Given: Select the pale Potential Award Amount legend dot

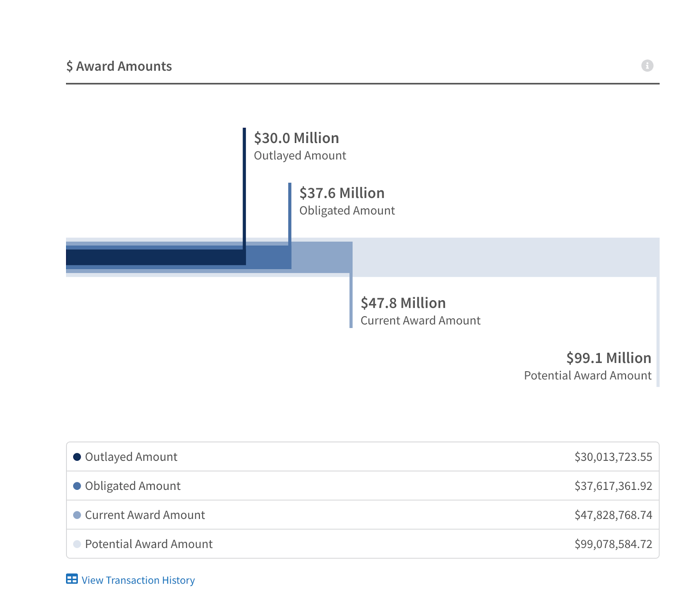Looking at the screenshot, I should click(77, 544).
